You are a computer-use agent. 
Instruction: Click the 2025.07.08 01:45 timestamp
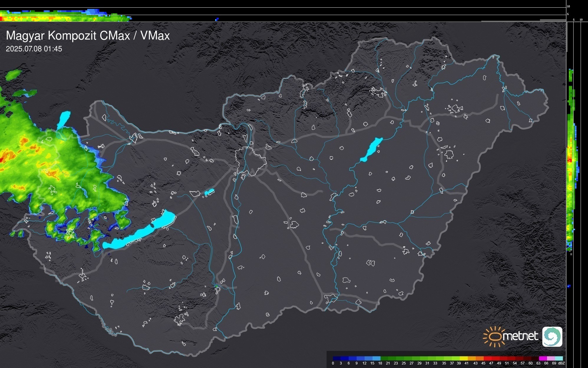[x=34, y=49]
